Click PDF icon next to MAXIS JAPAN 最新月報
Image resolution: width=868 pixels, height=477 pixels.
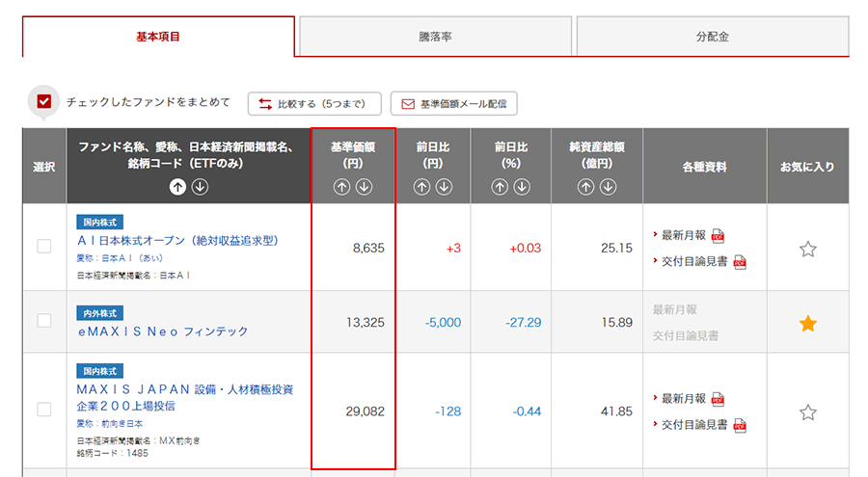pyautogui.click(x=718, y=399)
